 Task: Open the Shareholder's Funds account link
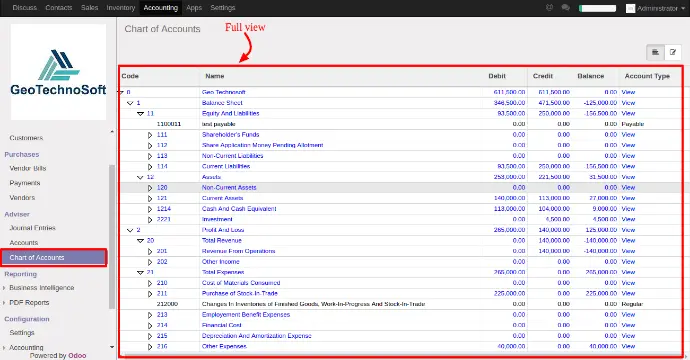pos(231,135)
